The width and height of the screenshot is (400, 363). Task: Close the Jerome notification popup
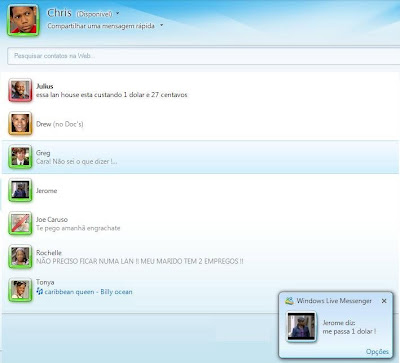384,301
